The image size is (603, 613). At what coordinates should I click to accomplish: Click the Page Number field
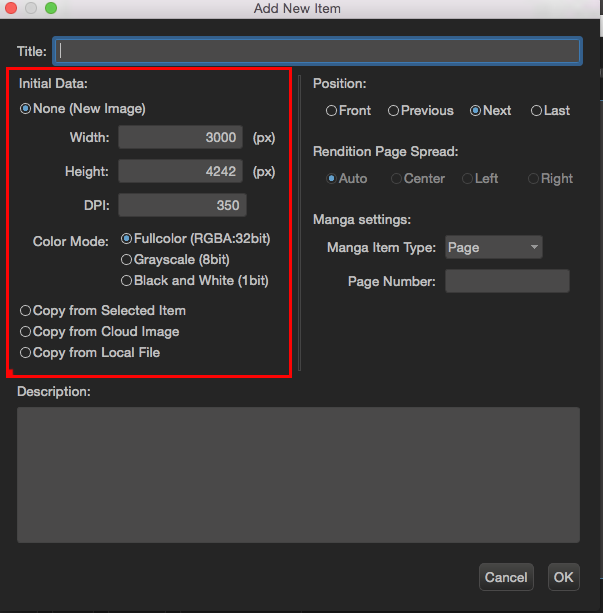pyautogui.click(x=507, y=281)
